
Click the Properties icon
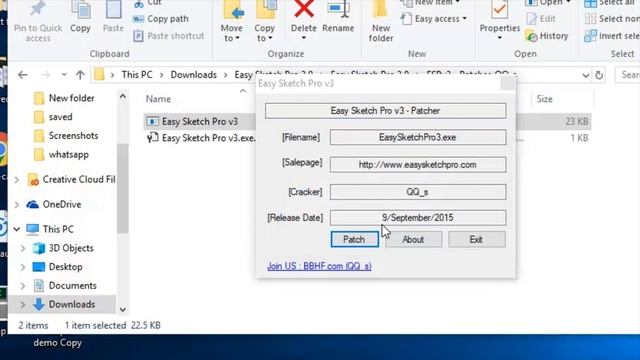pos(500,9)
